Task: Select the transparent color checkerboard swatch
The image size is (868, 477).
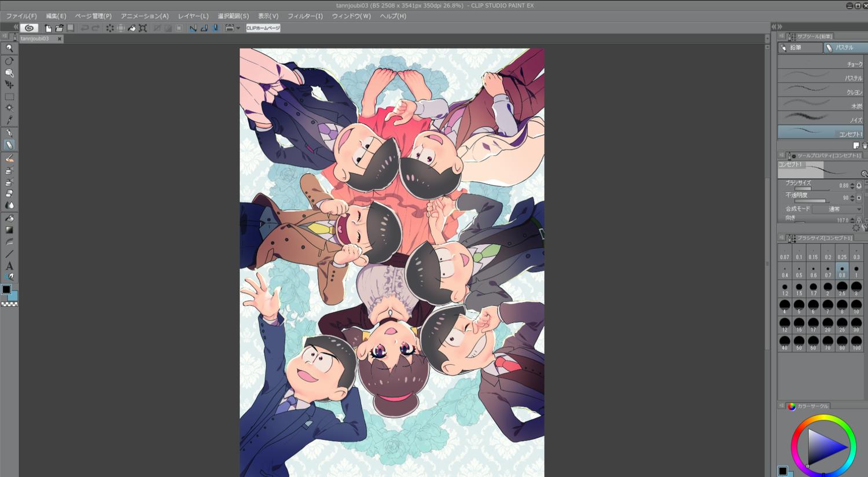Action: [9, 303]
